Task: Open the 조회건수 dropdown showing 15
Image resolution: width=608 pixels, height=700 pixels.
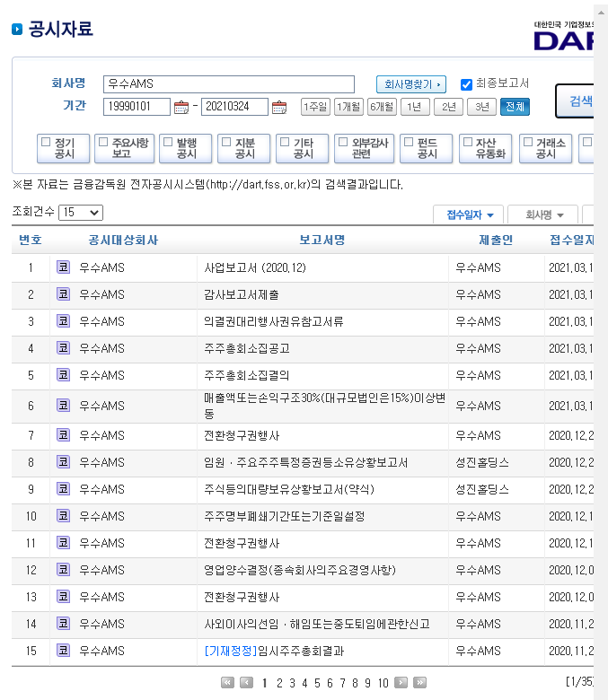Action: (x=81, y=213)
